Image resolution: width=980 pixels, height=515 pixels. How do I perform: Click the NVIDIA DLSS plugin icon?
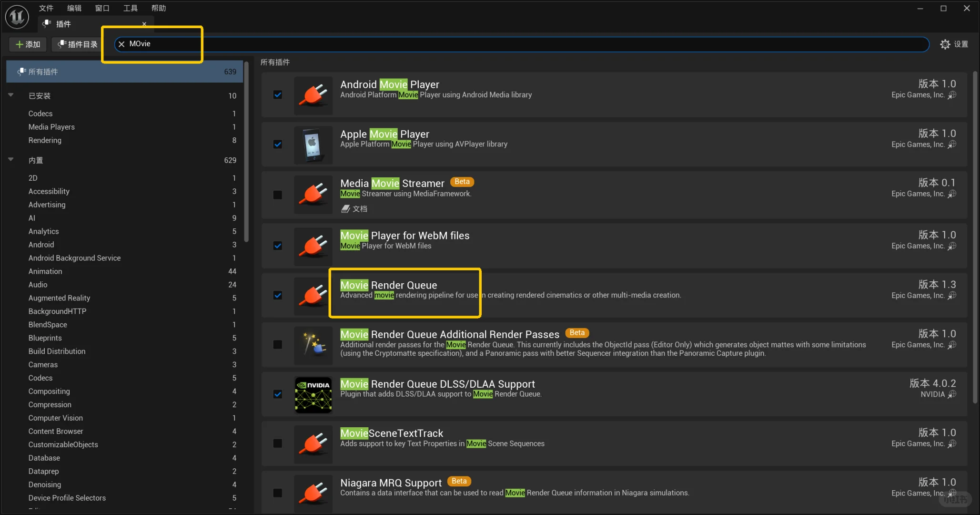313,394
